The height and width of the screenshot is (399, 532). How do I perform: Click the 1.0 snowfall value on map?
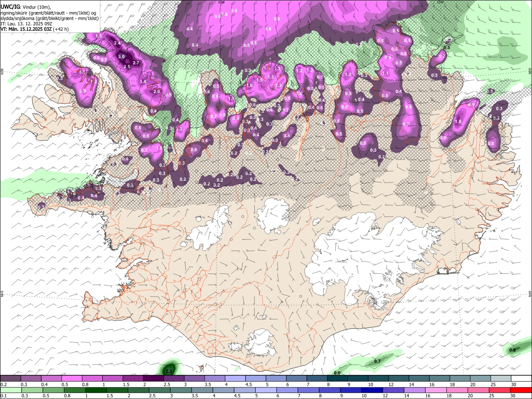tap(159, 148)
